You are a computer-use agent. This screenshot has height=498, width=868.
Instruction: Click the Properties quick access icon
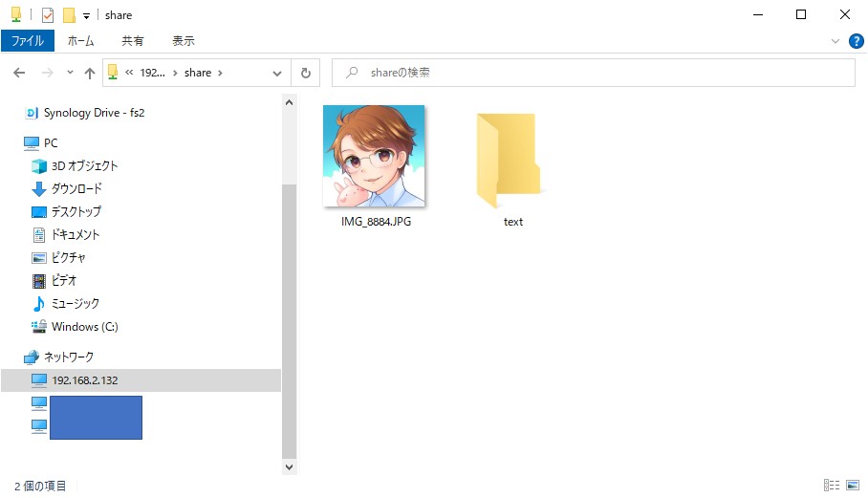(48, 15)
